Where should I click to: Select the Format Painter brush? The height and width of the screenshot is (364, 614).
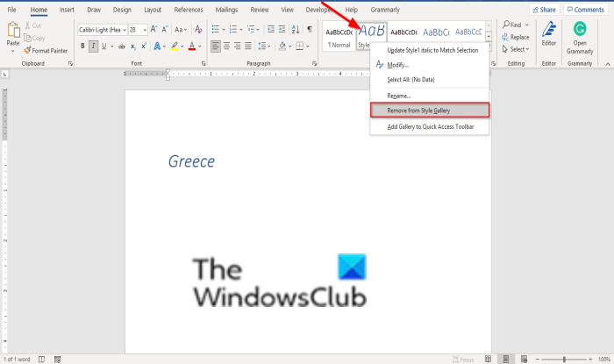tap(27, 51)
